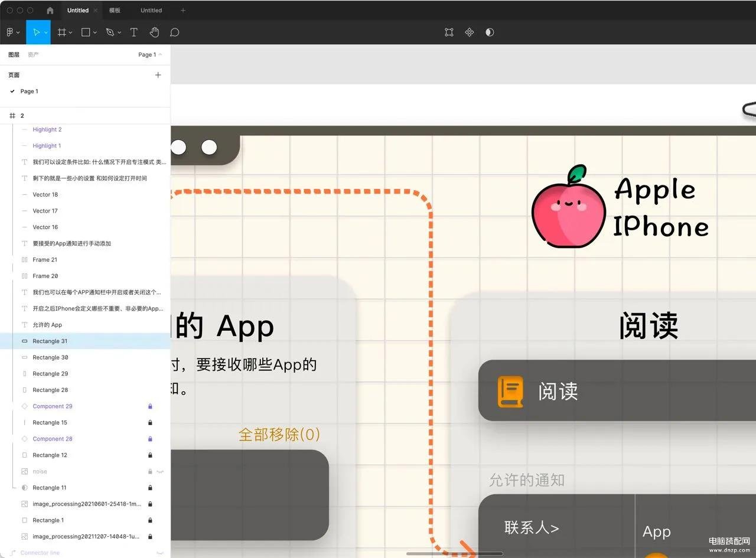Click the Create component icon

click(x=469, y=32)
